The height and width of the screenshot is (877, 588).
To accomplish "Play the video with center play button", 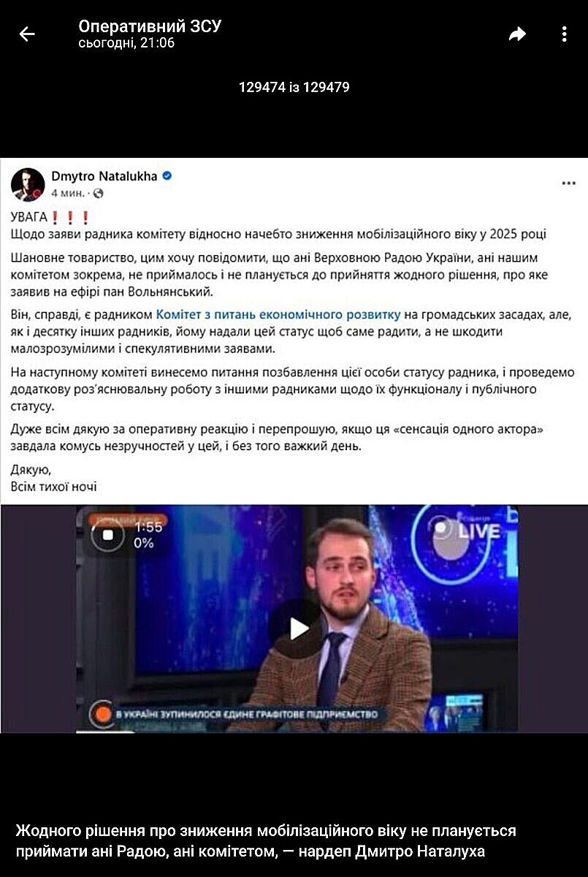I will [x=297, y=628].
